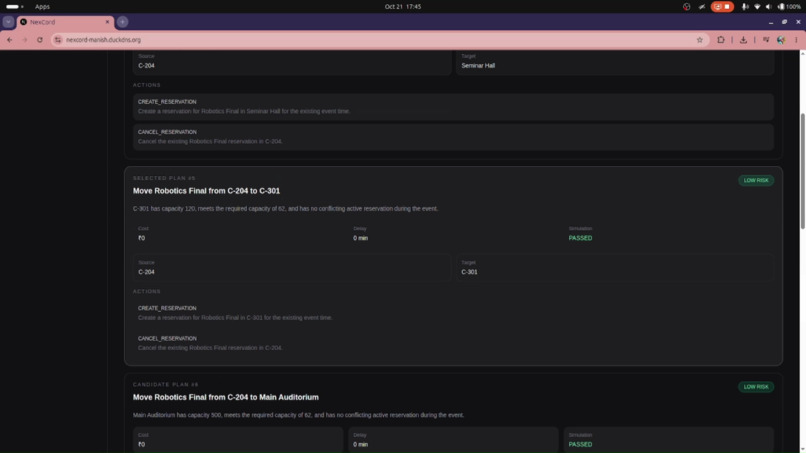Screen dimensions: 806x453
Task: Open the browser three-dot menu
Action: pos(796,40)
